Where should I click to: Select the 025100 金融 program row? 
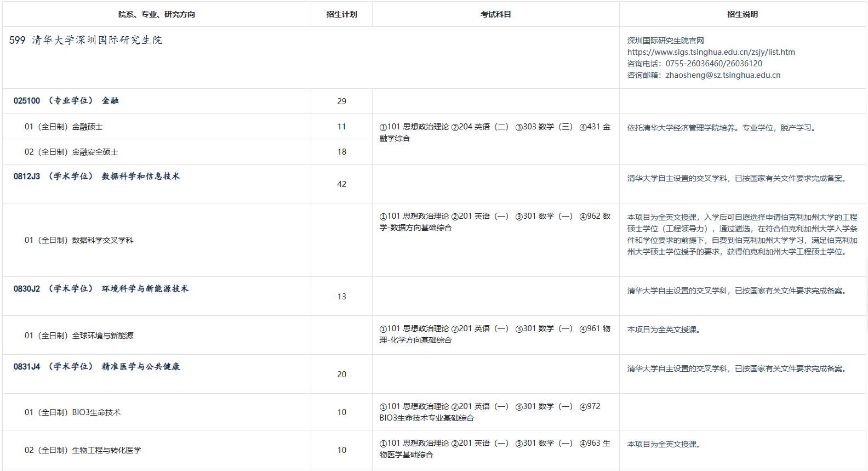tap(66, 101)
